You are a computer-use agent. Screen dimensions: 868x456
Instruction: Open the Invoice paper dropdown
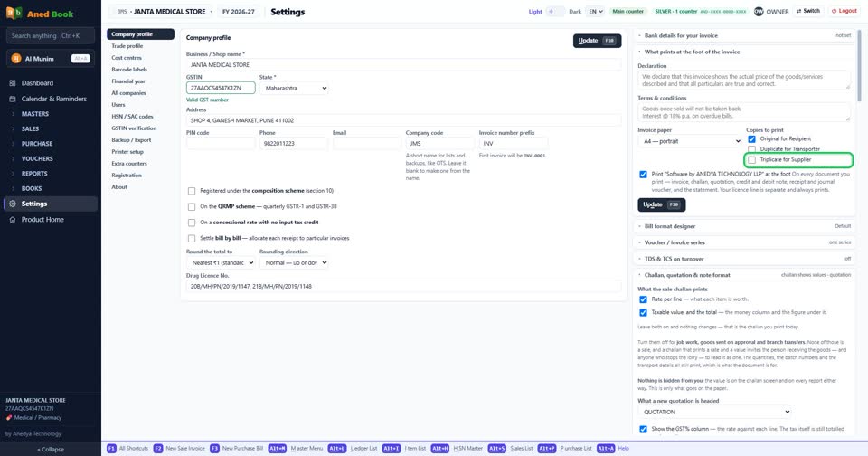(690, 141)
